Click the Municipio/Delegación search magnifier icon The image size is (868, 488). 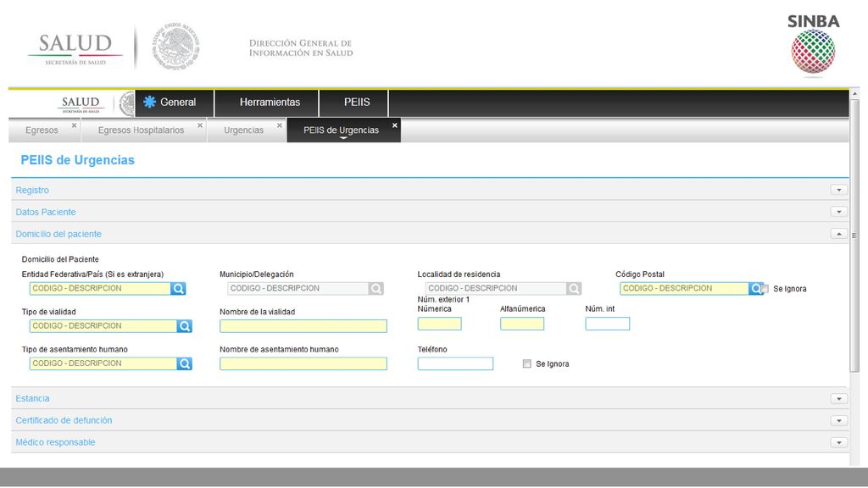tap(376, 288)
